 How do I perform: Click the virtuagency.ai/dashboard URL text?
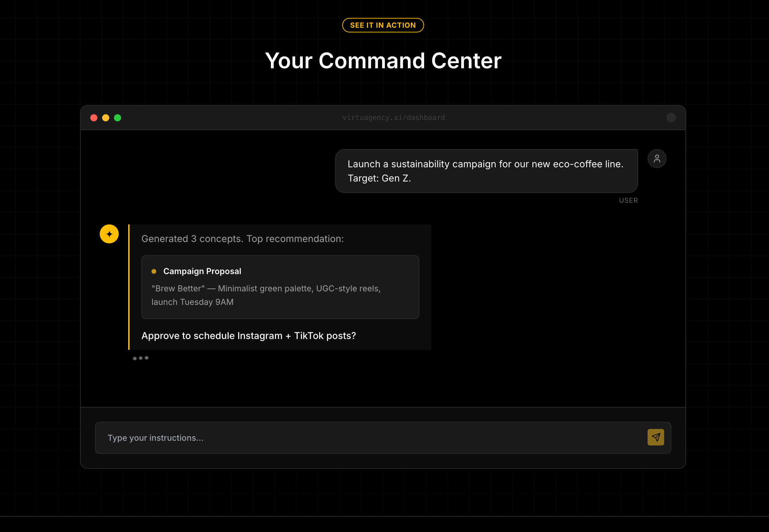point(393,118)
